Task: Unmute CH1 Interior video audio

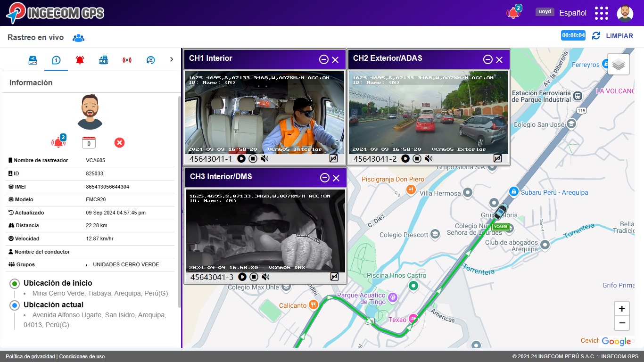Action: pyautogui.click(x=264, y=159)
